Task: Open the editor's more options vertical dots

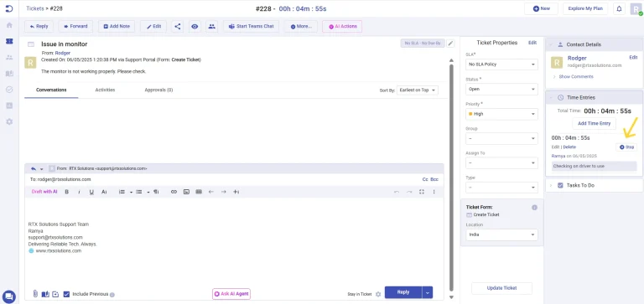Action: [x=434, y=192]
